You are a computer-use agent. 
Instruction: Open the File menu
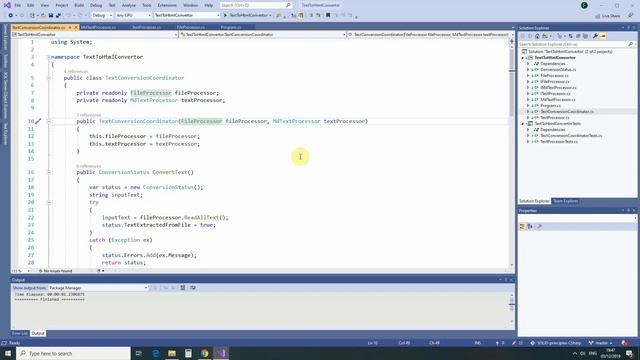point(18,5)
